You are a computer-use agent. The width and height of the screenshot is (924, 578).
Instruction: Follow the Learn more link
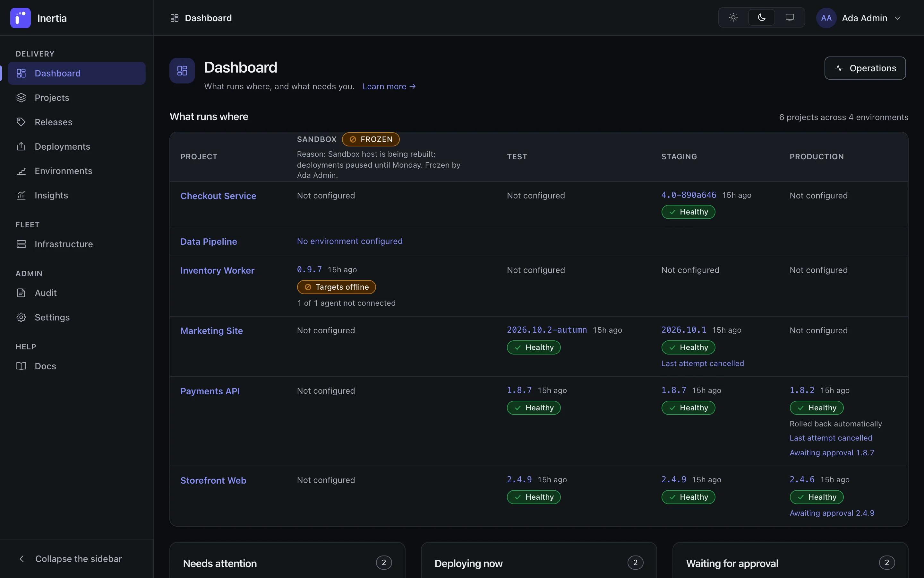point(389,86)
